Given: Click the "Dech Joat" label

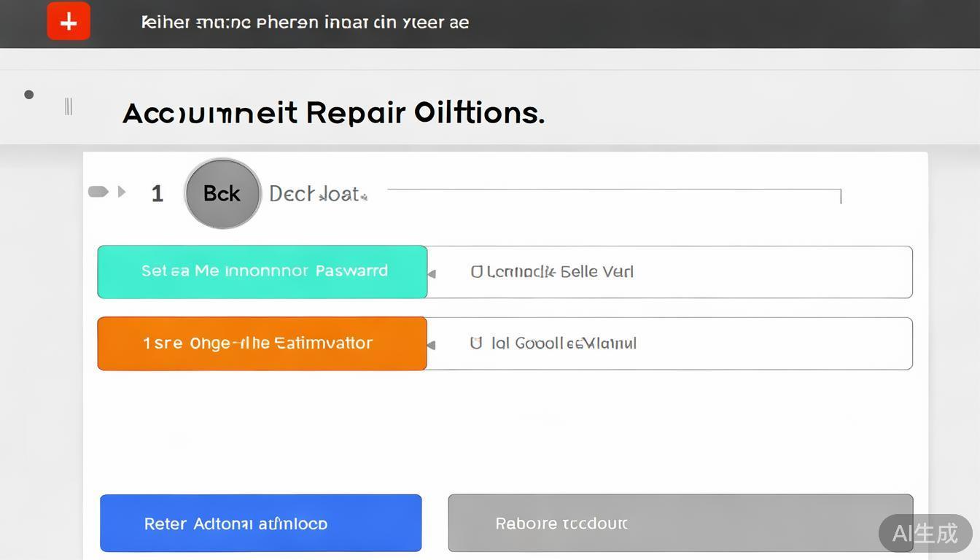Looking at the screenshot, I should [x=318, y=194].
